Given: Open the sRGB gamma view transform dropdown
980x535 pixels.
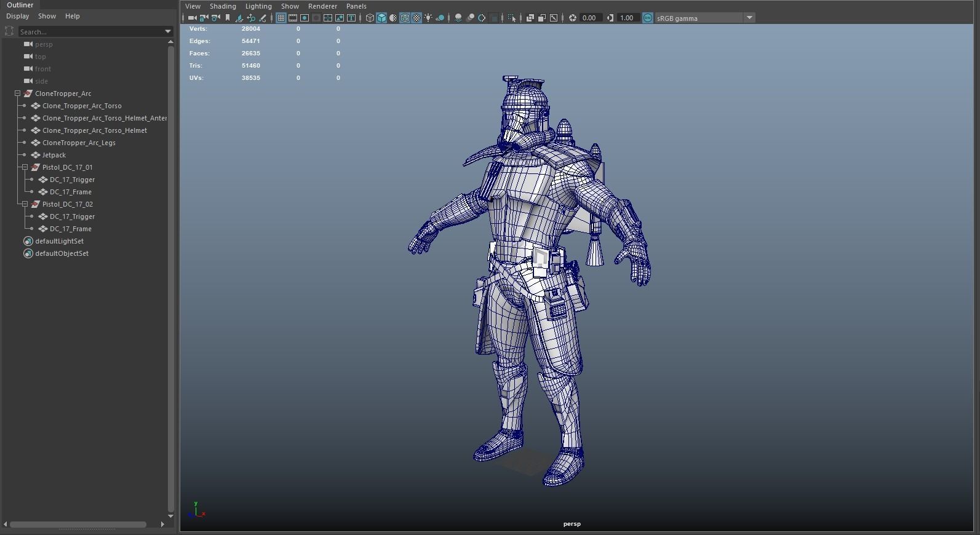Looking at the screenshot, I should pos(749,18).
